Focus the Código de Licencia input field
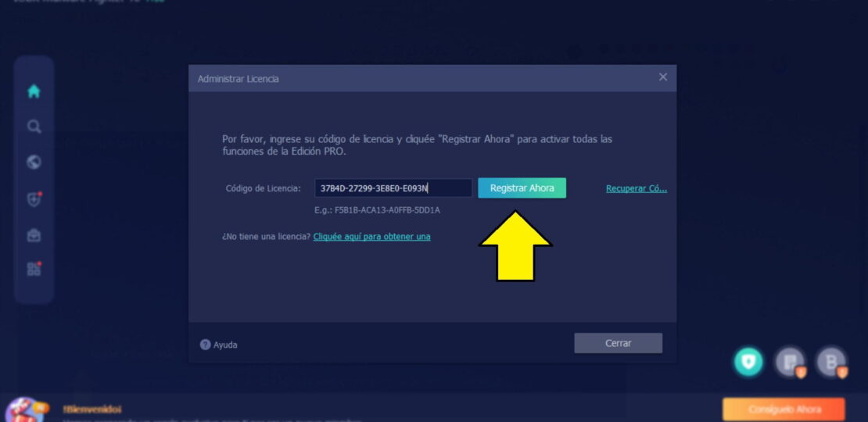The height and width of the screenshot is (422, 868). (393, 188)
